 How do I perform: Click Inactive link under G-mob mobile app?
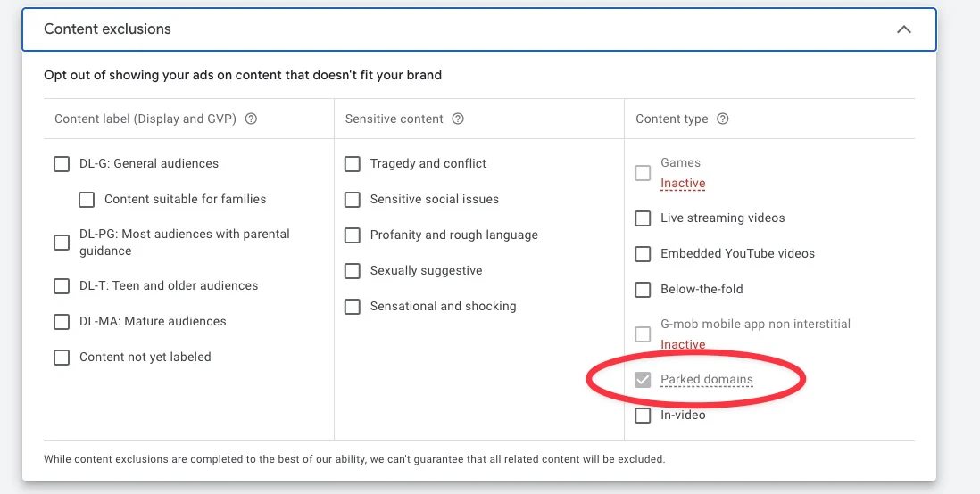click(x=683, y=345)
